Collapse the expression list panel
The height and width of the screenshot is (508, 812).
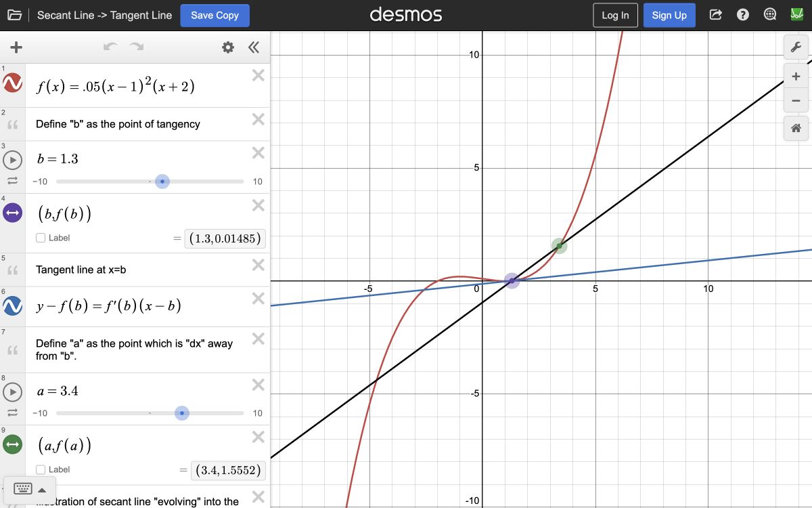[254, 47]
